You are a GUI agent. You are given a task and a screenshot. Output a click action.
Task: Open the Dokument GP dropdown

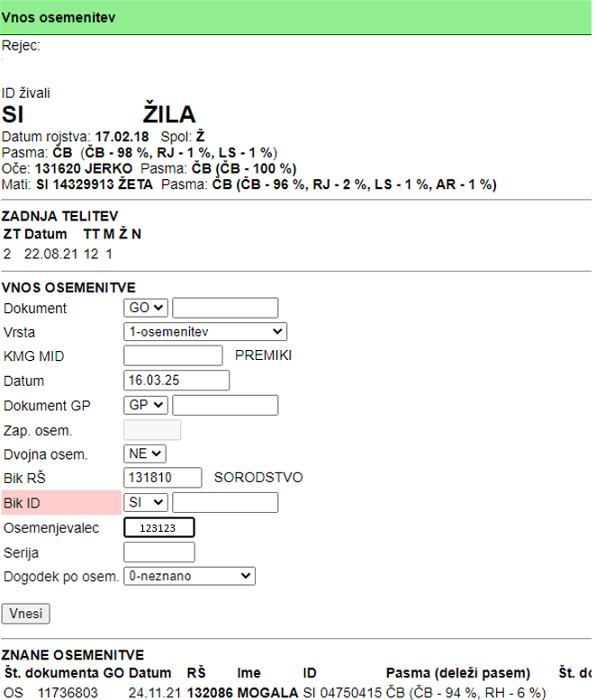pyautogui.click(x=146, y=405)
